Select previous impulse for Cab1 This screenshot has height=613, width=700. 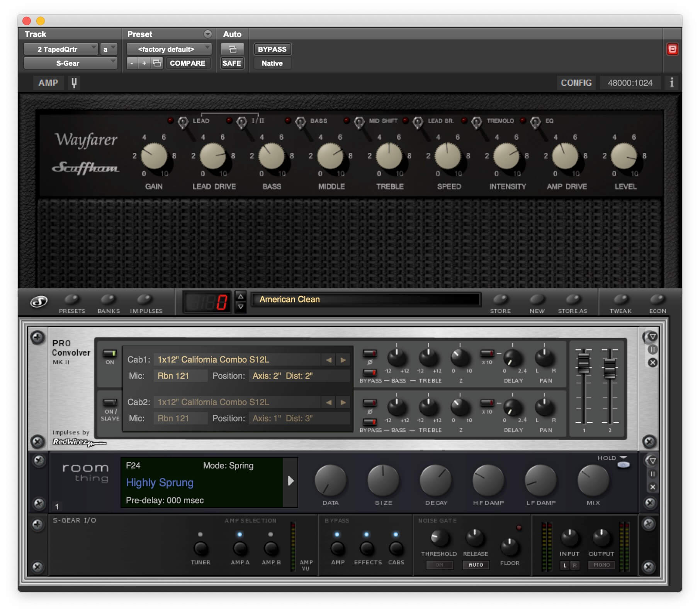[x=329, y=360]
